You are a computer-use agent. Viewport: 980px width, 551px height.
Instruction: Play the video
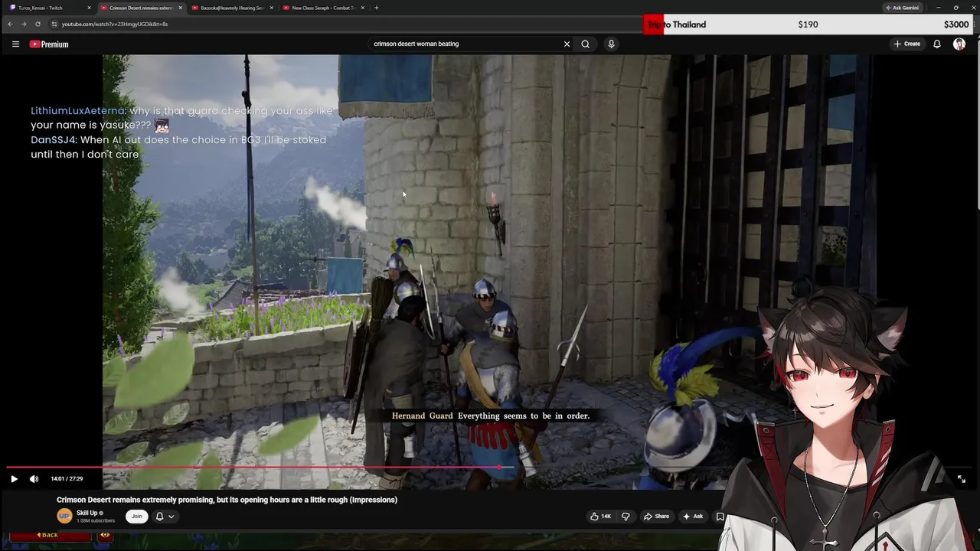coord(14,479)
